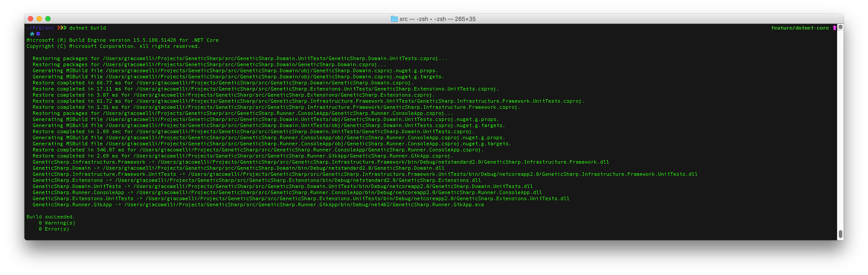The height and width of the screenshot is (275, 868).
Task: Click "Generating MSBuild file" Domain.csproj.nuget.g.targets line
Action: [238, 77]
